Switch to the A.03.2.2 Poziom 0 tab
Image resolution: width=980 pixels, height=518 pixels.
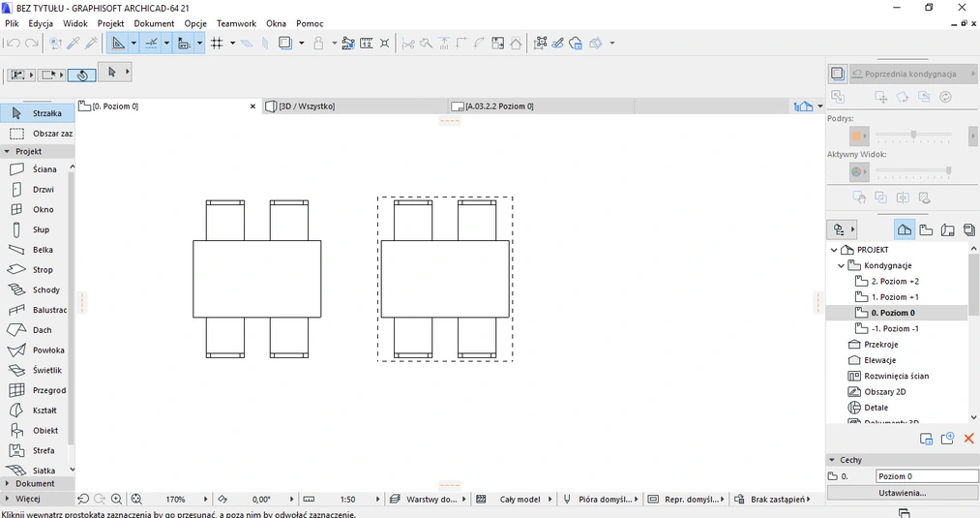coord(541,107)
